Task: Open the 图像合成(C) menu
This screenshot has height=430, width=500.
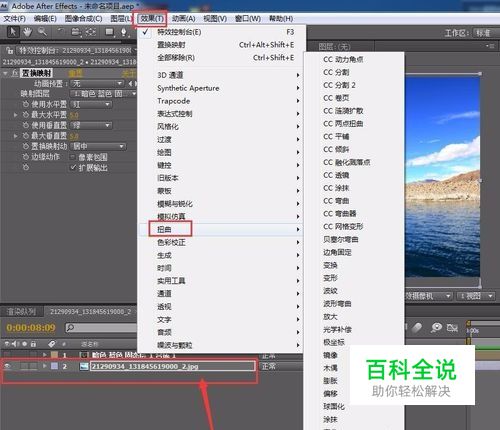Action: (83, 19)
